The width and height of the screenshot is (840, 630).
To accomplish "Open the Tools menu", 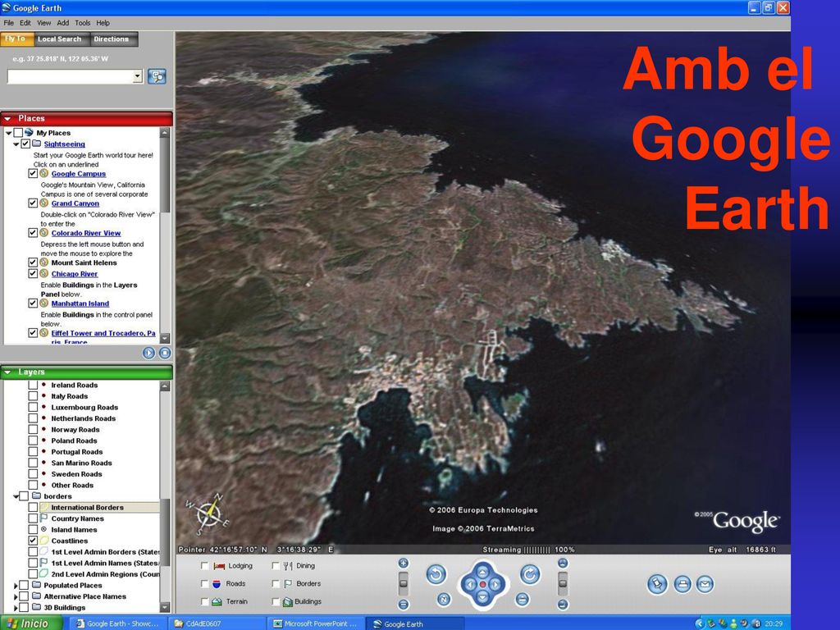I will click(x=83, y=23).
